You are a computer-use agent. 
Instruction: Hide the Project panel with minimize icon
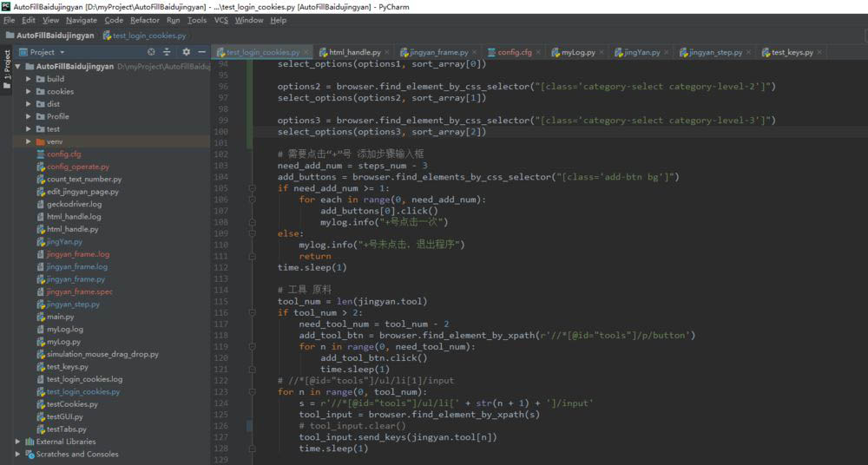(201, 52)
